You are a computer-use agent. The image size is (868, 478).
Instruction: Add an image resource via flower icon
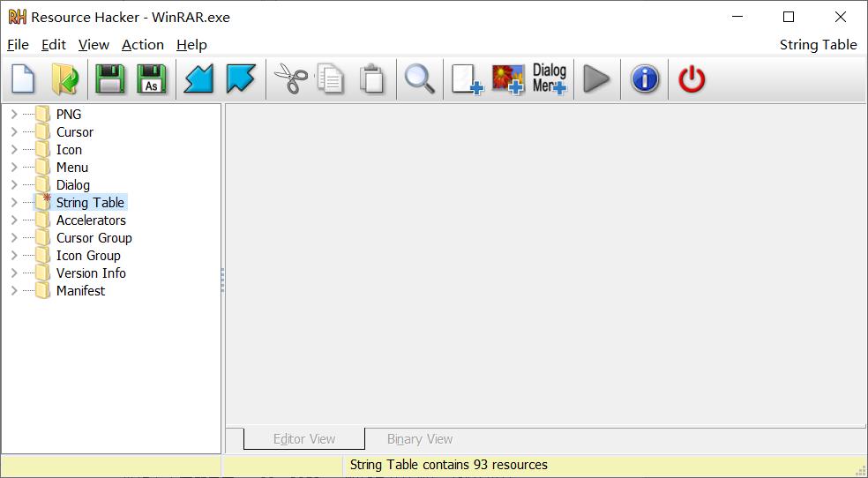(x=508, y=79)
